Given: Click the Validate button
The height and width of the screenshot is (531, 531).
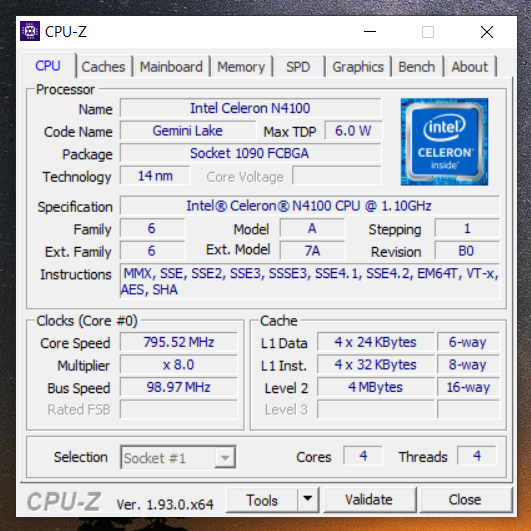Looking at the screenshot, I should pos(369,500).
